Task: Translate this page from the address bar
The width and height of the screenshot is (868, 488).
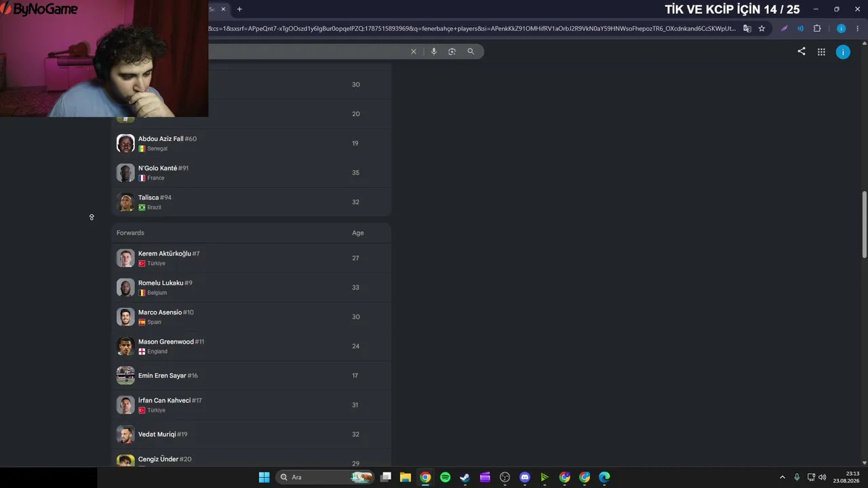Action: coord(747,28)
